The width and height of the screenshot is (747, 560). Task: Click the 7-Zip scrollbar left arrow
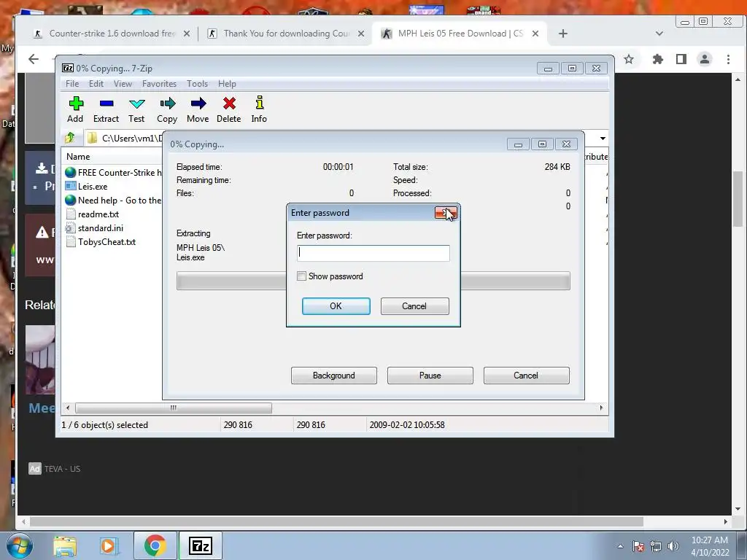pyautogui.click(x=68, y=408)
